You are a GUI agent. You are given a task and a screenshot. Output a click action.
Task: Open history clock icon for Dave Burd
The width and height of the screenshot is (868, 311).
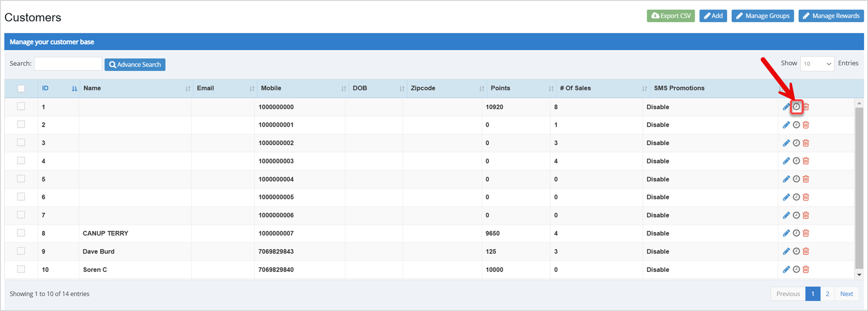tap(797, 251)
